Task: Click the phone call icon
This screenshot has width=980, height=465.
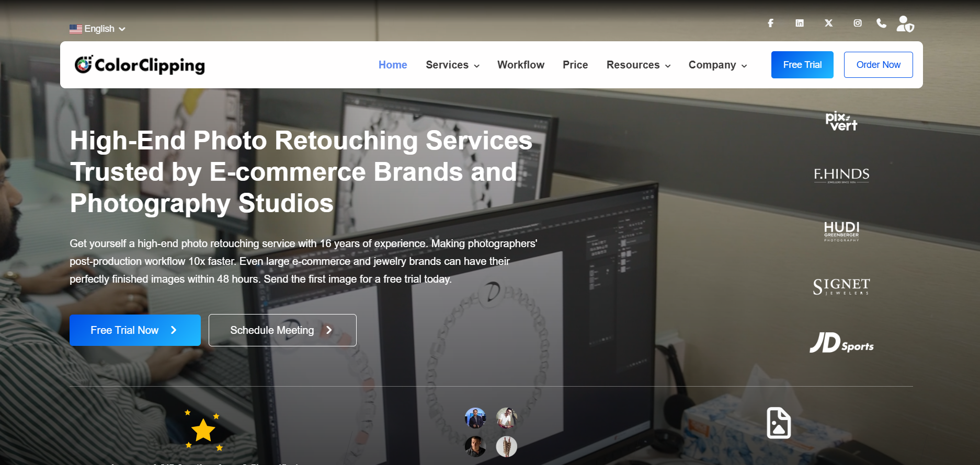Action: [881, 23]
